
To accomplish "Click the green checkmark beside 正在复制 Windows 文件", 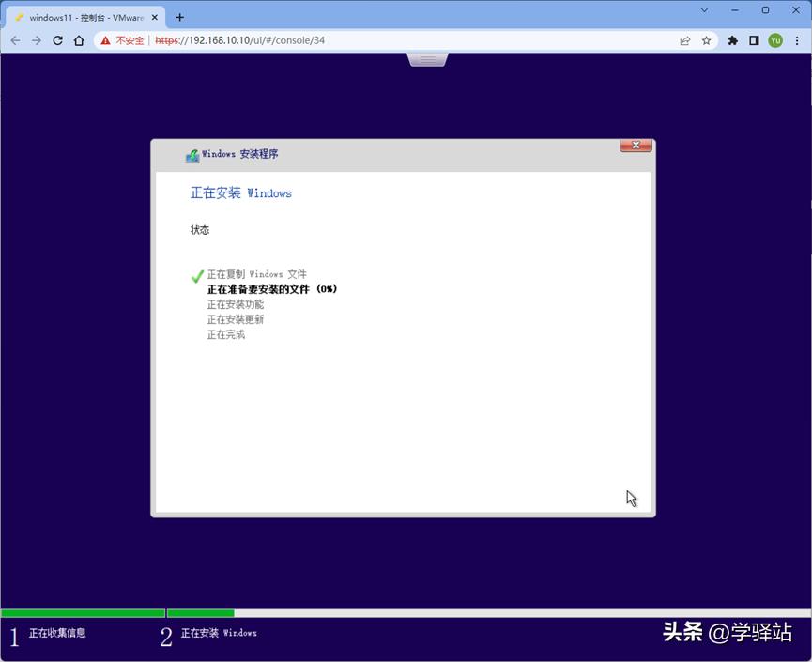I will 196,275.
